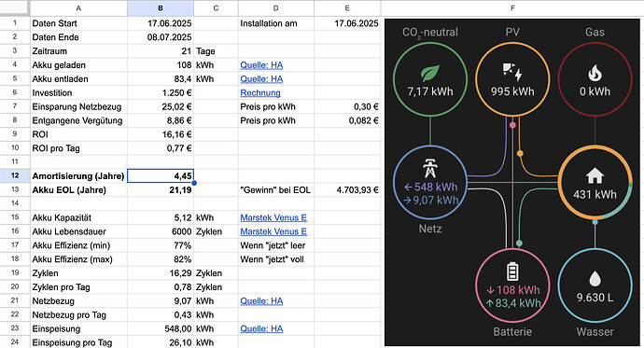Image resolution: width=644 pixels, height=348 pixels.
Task: Open the Rechnung link for Investition
Action: click(260, 92)
